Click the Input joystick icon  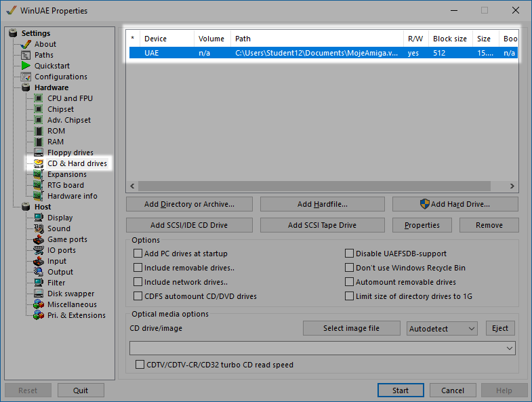[39, 261]
